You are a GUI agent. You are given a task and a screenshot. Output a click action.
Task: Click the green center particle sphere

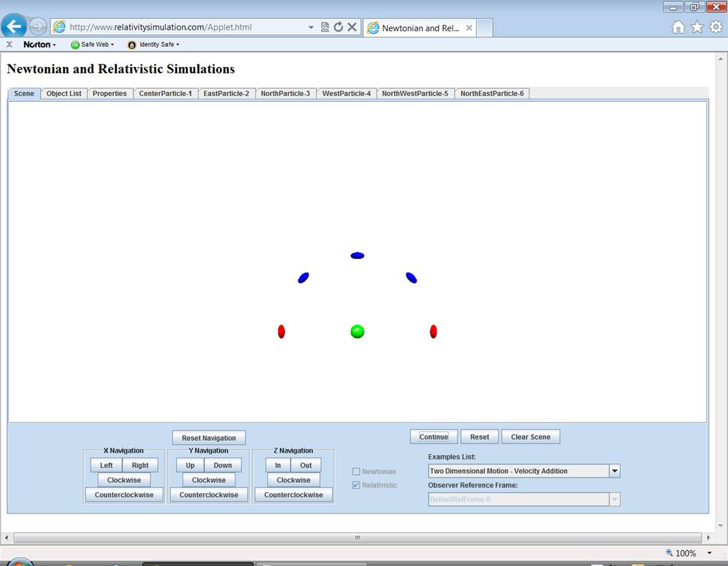click(x=357, y=331)
